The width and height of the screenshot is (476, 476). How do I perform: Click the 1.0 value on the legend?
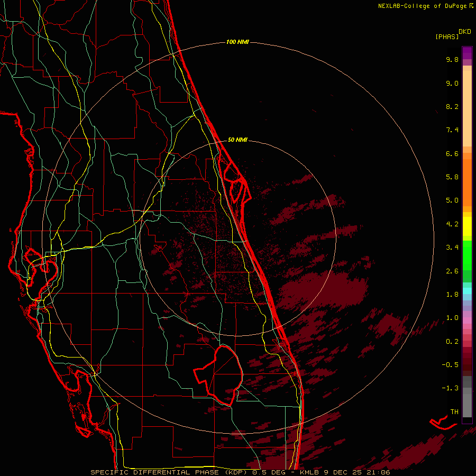click(452, 318)
